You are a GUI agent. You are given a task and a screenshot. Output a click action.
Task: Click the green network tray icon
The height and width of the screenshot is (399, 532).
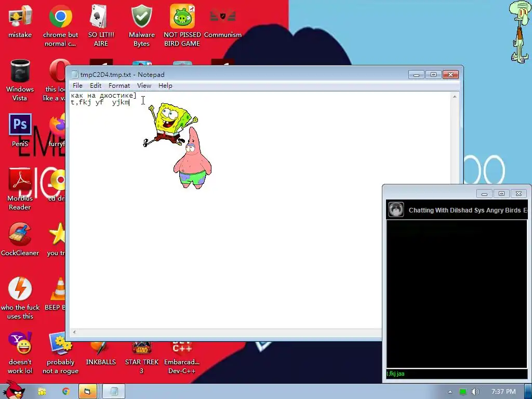coord(463,392)
